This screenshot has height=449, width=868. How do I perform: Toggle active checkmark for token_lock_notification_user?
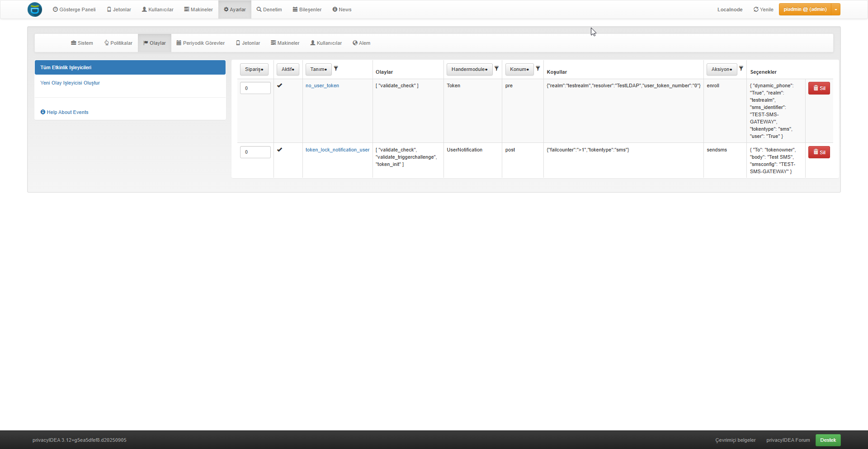click(280, 150)
